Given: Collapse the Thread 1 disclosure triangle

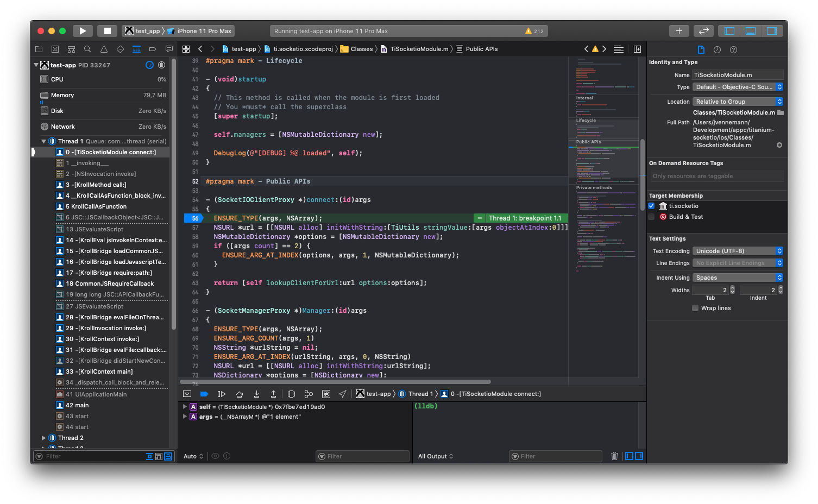Looking at the screenshot, I should 44,141.
